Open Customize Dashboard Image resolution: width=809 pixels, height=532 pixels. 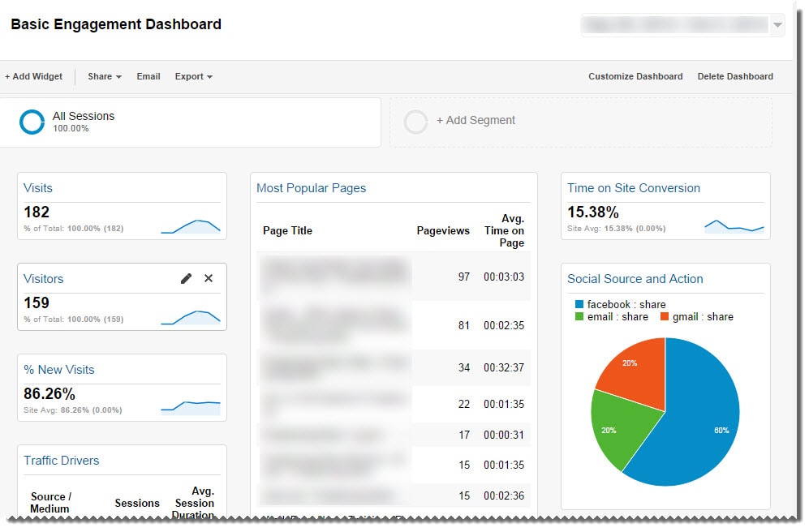pos(635,76)
